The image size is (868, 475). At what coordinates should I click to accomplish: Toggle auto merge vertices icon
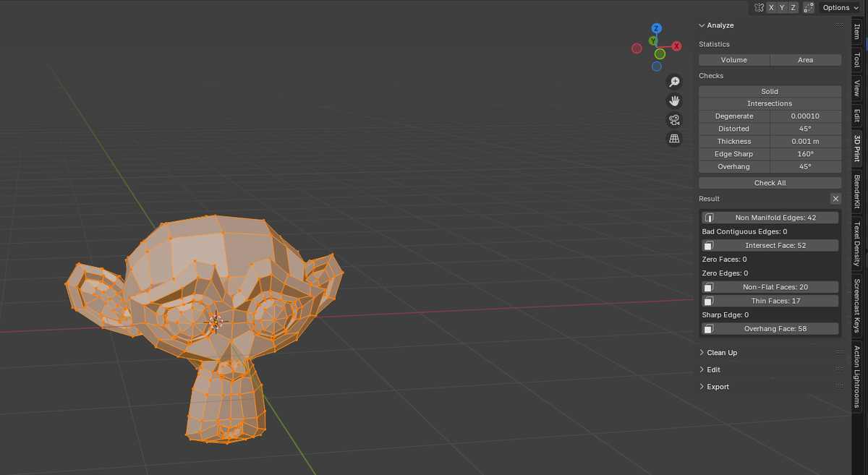[809, 7]
